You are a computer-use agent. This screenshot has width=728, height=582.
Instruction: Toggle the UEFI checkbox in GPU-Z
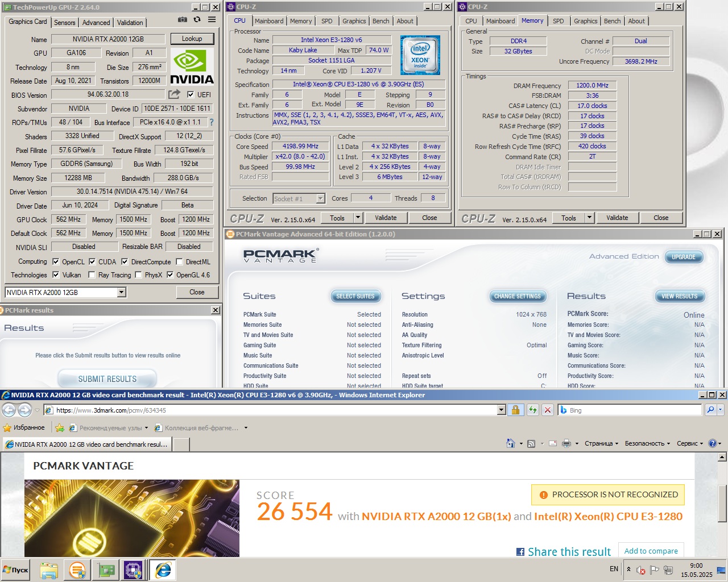tap(191, 95)
